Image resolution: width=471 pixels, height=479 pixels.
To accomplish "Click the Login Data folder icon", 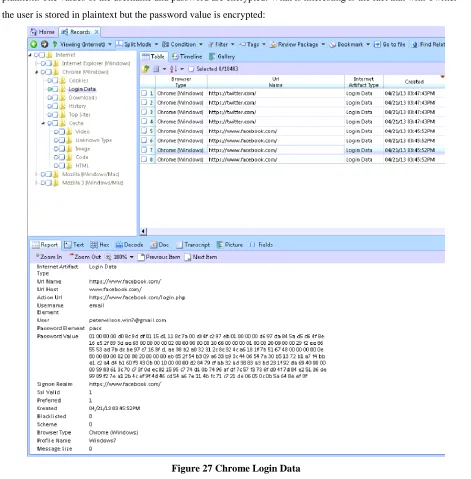I will (x=63, y=89).
